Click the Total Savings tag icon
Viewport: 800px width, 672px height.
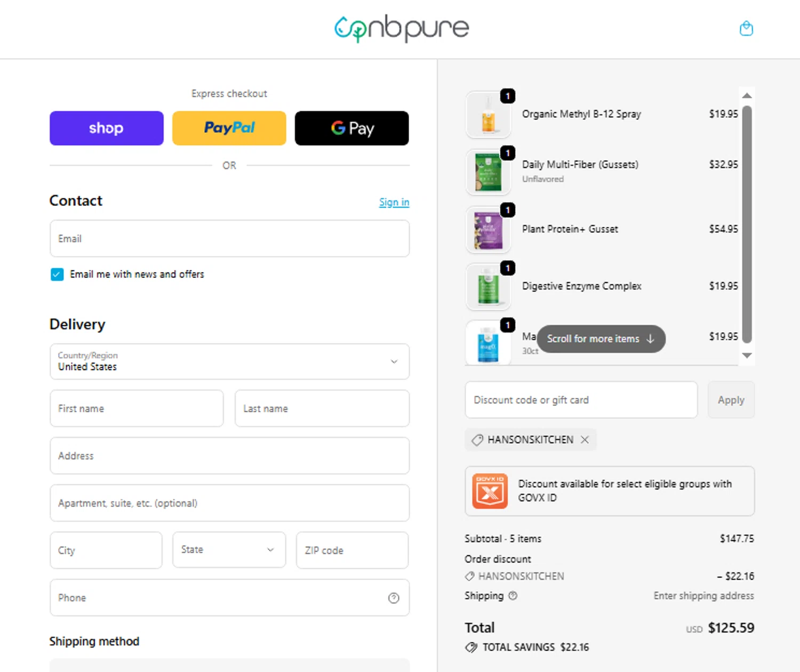471,647
